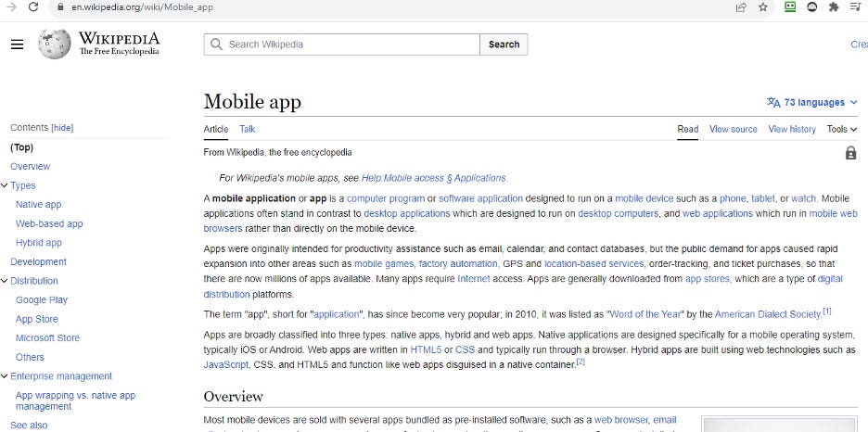Open the View source tab

coord(733,129)
